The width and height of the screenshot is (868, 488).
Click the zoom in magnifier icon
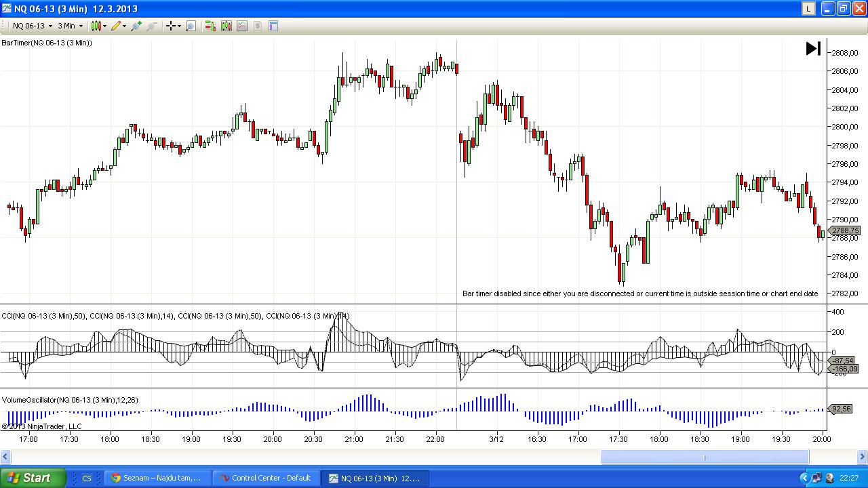136,26
